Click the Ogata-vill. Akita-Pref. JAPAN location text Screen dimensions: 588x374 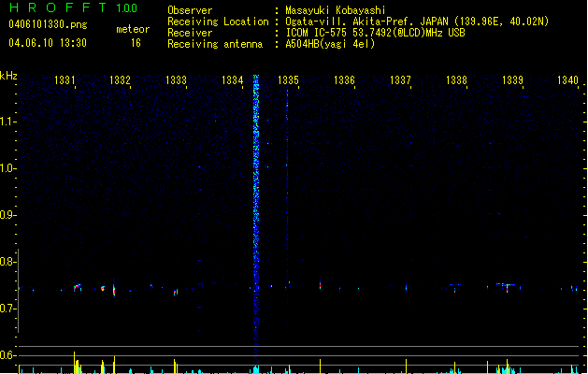(x=417, y=22)
